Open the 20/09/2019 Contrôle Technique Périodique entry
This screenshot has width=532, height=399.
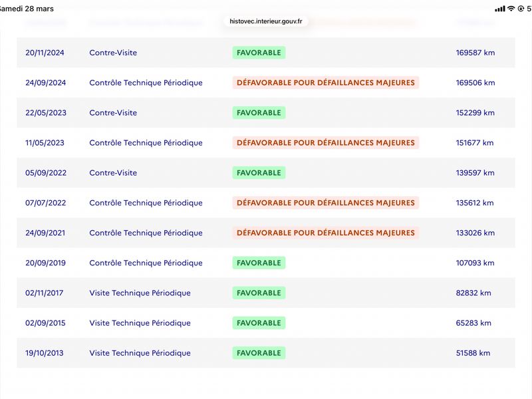pos(265,263)
